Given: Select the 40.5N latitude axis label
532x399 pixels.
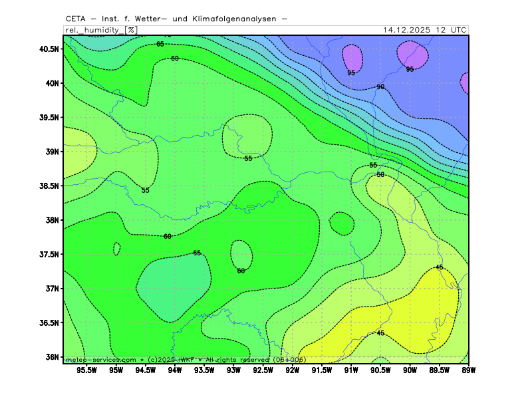Looking at the screenshot, I should click(x=48, y=49).
